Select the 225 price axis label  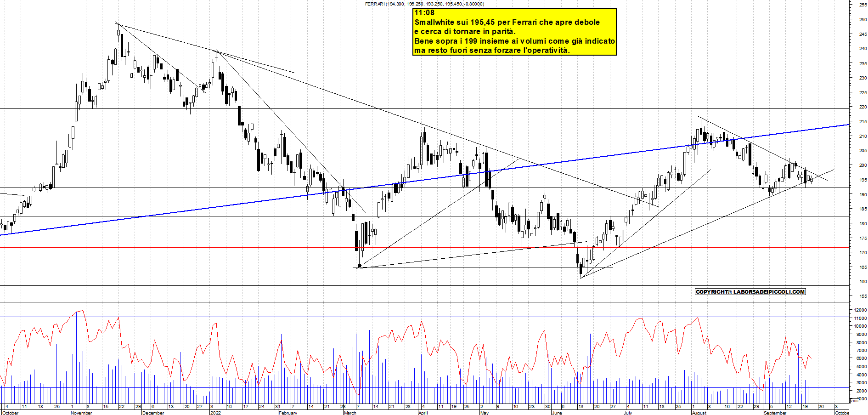(863, 92)
